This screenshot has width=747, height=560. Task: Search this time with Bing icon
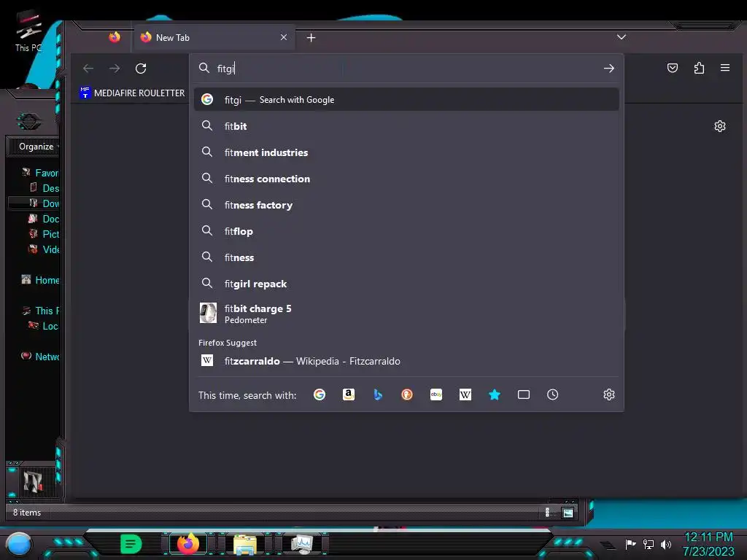[378, 394]
